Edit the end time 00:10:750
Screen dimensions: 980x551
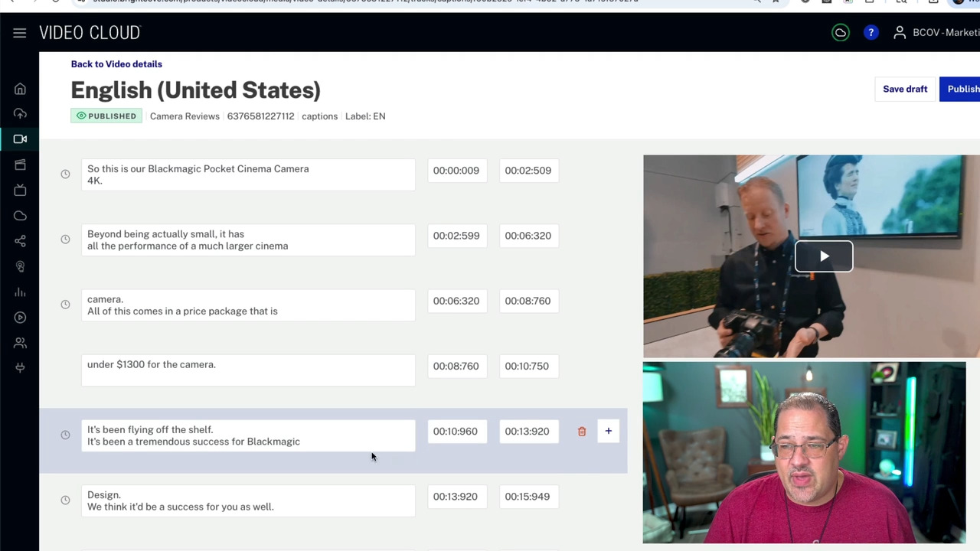(x=528, y=366)
